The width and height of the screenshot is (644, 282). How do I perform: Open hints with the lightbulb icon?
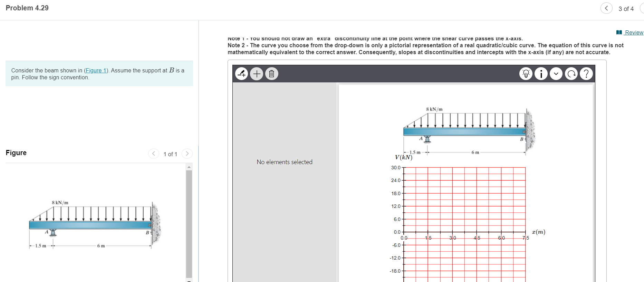click(x=526, y=73)
